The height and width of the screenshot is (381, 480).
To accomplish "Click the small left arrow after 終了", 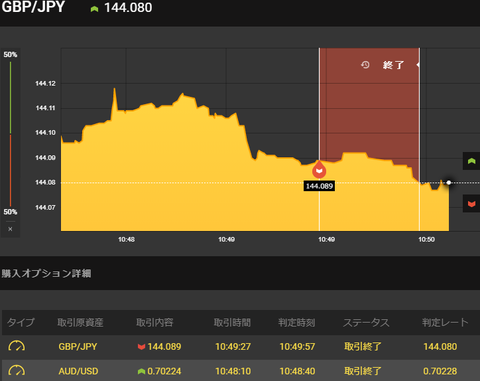I will pos(418,65).
